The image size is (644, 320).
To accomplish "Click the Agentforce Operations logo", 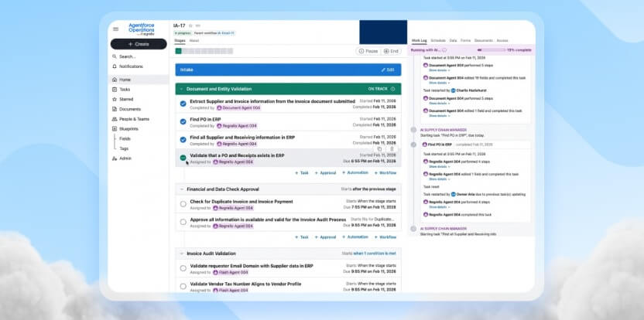I will (142, 29).
